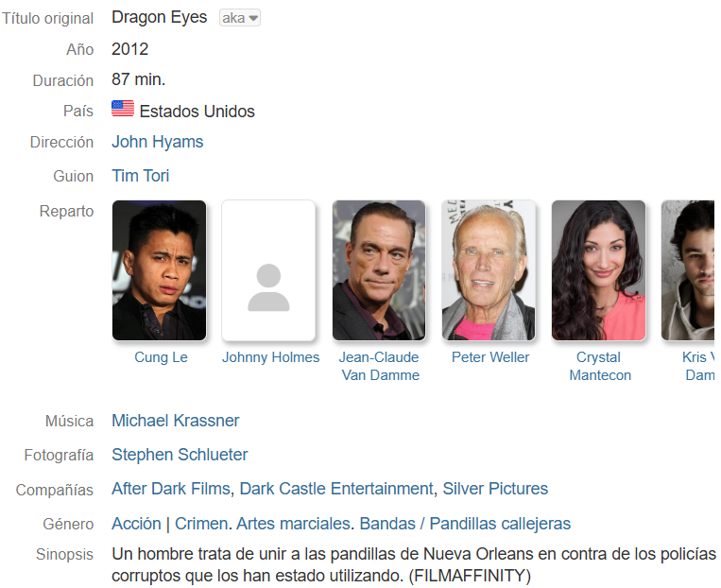Select the Acción genre link
Screen dimensions: 721x588
click(137, 524)
